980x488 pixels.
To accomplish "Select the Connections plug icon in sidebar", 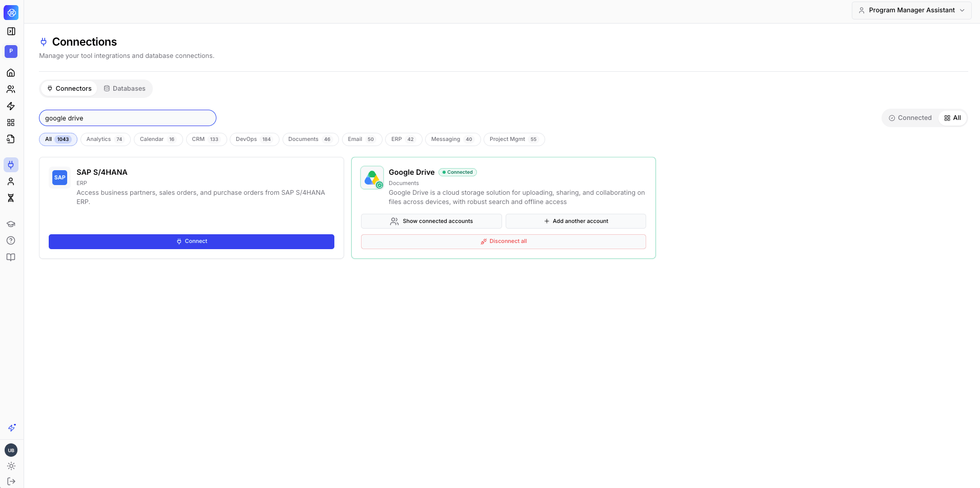I will tap(11, 165).
